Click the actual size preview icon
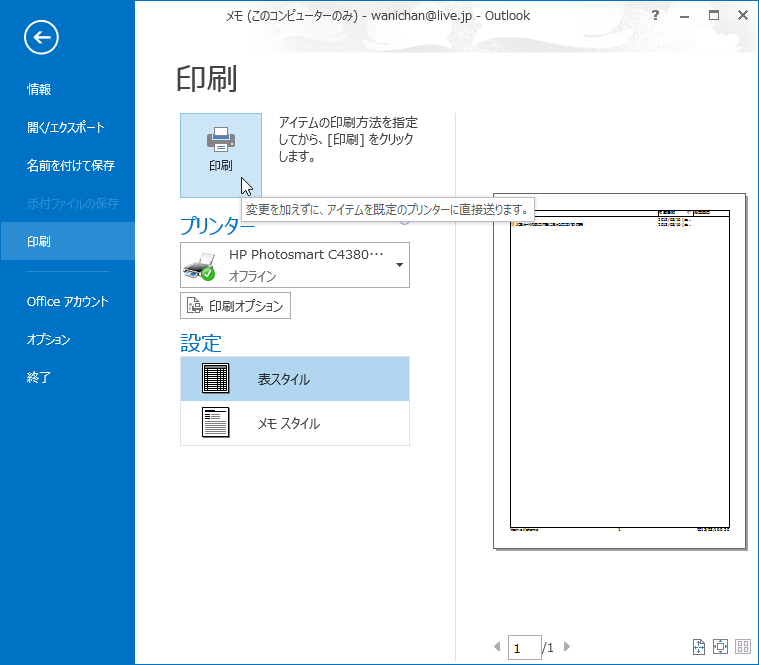Screen dimensions: 759x665 (698, 647)
